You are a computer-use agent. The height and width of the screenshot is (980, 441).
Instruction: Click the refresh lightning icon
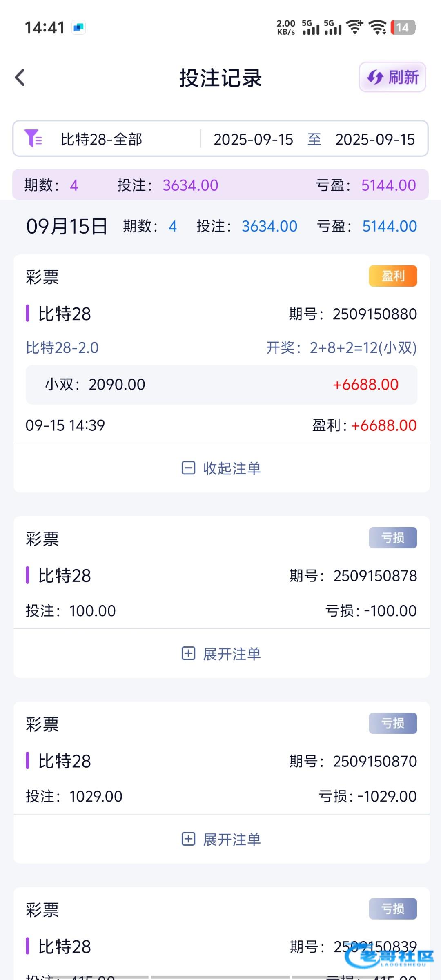coord(375,77)
